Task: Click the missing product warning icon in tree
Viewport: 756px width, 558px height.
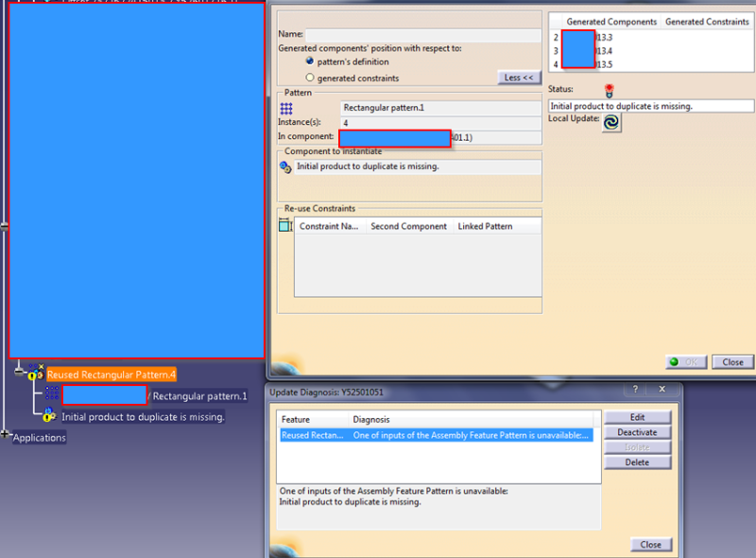Action: point(49,414)
